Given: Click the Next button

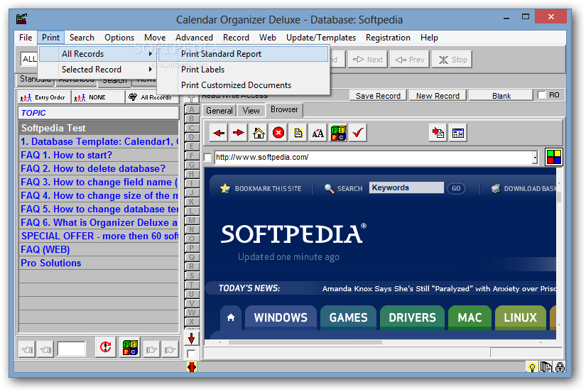Looking at the screenshot, I should (368, 60).
